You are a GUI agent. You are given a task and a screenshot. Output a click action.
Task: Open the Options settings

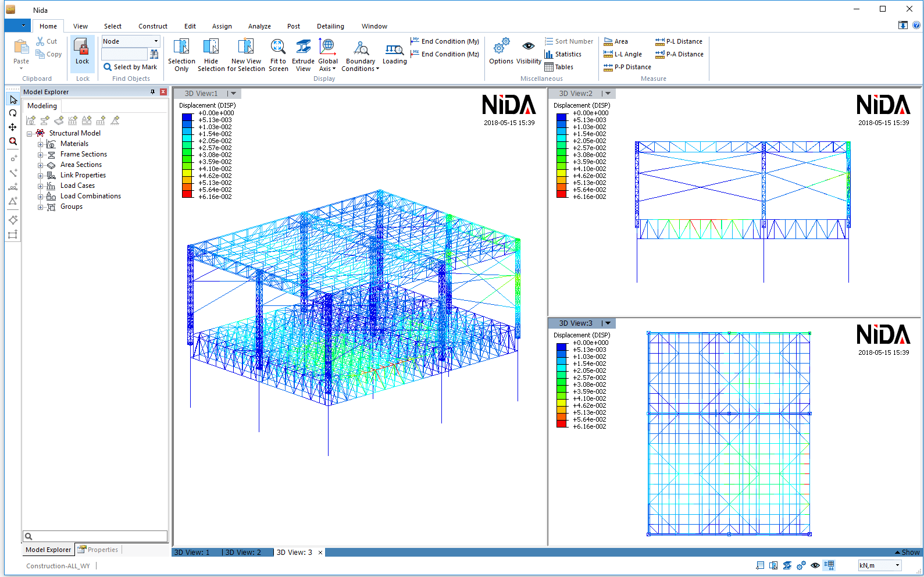click(x=501, y=51)
